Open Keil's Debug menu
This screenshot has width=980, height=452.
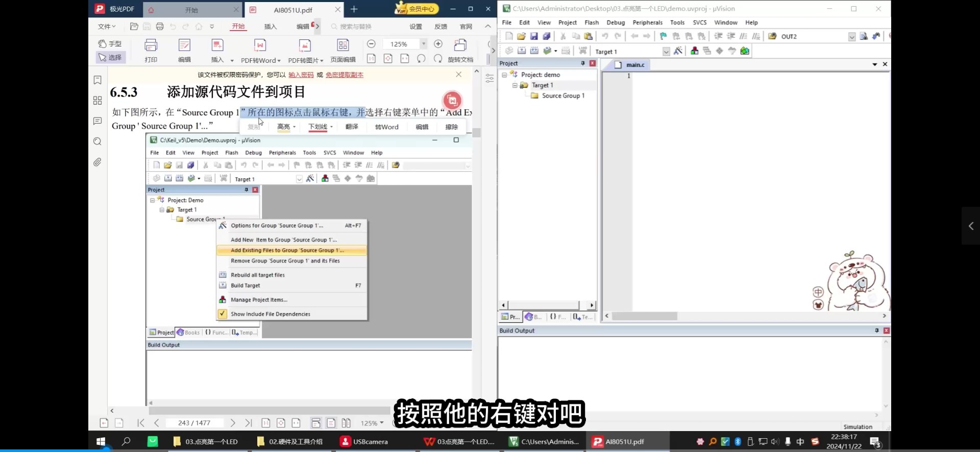point(616,22)
